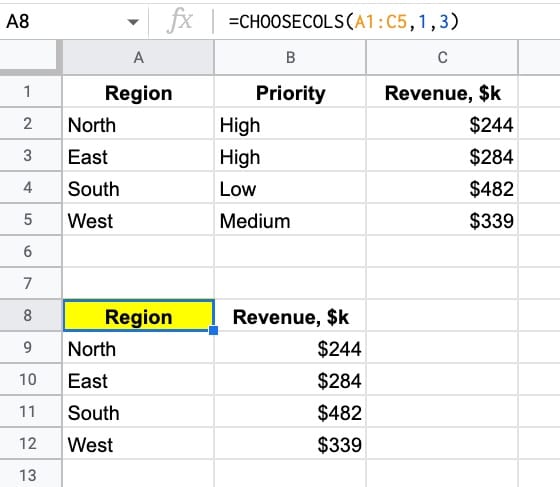
Task: Click cell A1 with bold Region header
Action: (x=139, y=92)
